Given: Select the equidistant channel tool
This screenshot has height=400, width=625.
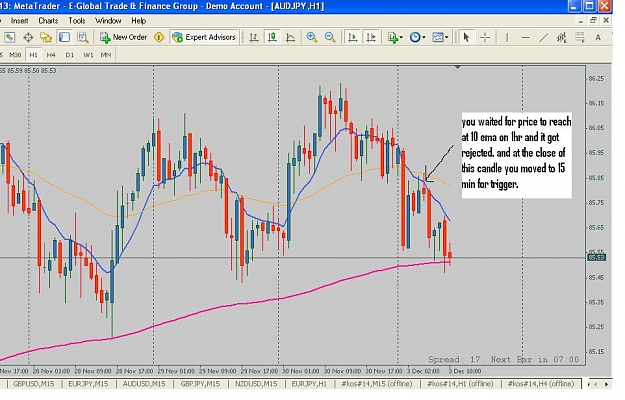Looking at the screenshot, I should 562,37.
